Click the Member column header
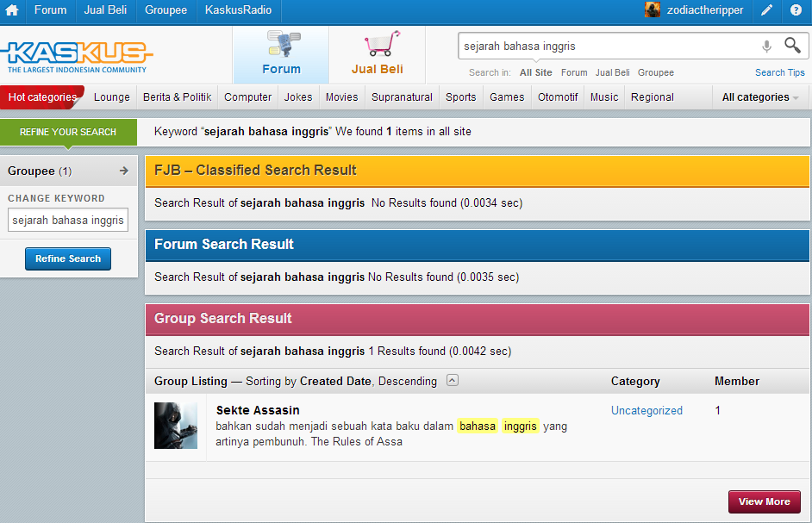The image size is (812, 523). [737, 381]
